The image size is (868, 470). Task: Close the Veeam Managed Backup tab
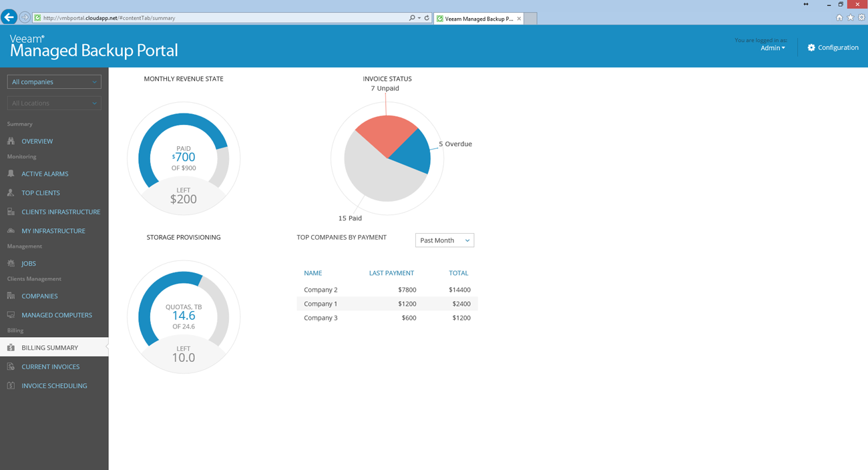[519, 19]
